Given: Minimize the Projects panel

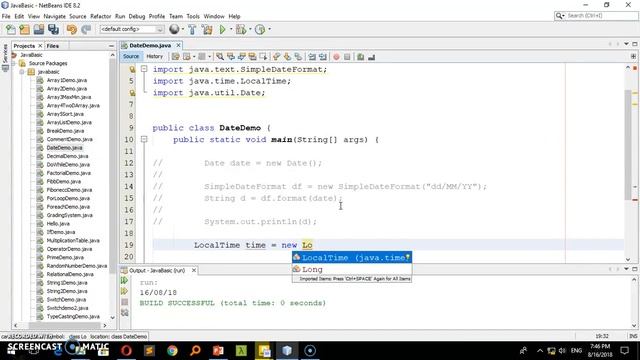Looking at the screenshot, I should [x=111, y=46].
